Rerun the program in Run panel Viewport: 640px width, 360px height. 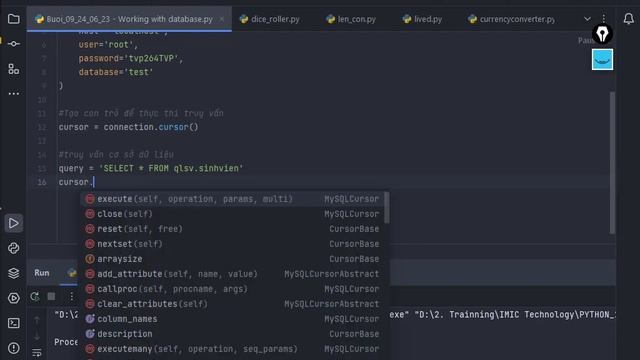tap(35, 296)
